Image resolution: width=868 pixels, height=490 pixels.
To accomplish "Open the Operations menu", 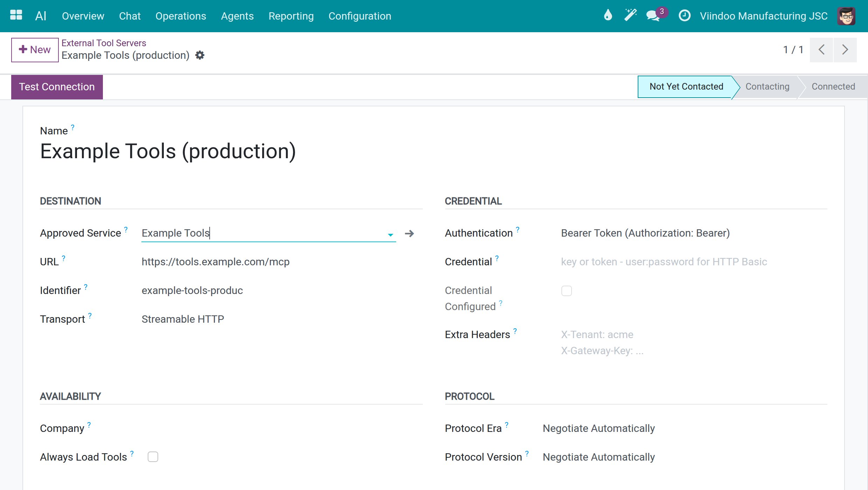I will (x=181, y=16).
